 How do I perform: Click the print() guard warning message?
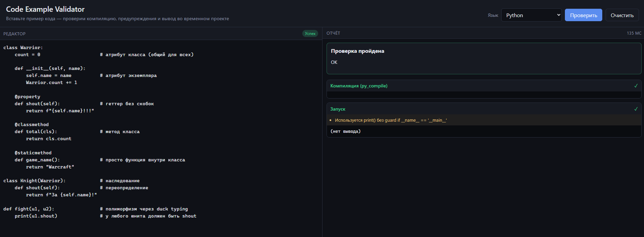click(391, 120)
